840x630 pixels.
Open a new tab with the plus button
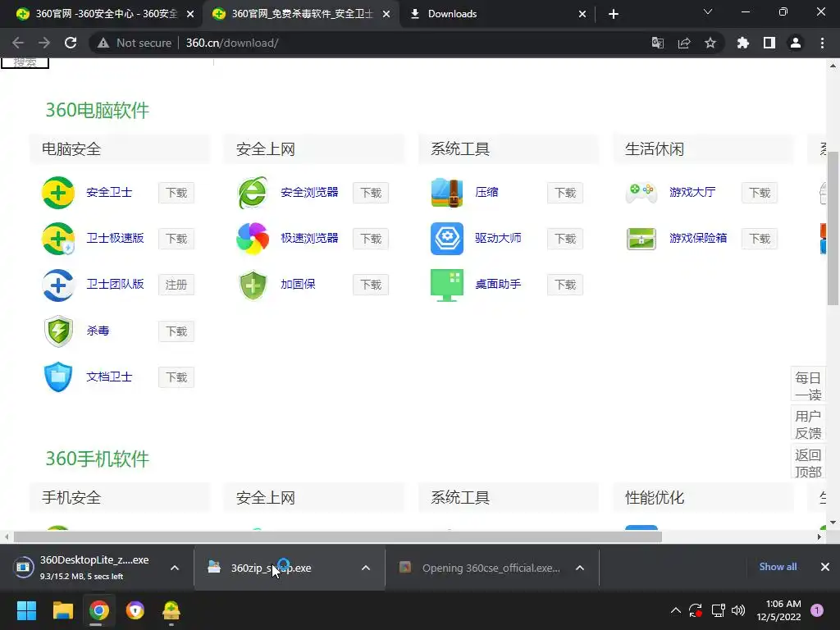click(614, 14)
